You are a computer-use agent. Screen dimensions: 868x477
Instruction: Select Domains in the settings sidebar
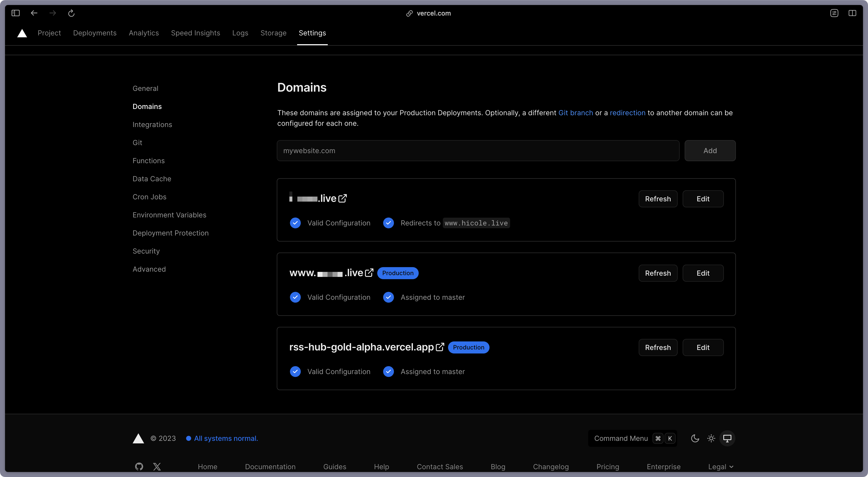point(147,106)
